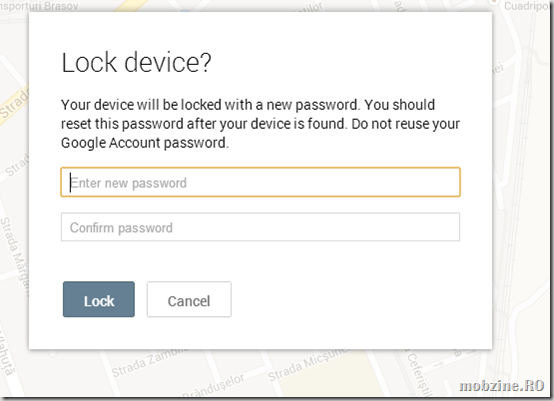Click the password warning description text
This screenshot has height=401, width=554.
click(260, 124)
